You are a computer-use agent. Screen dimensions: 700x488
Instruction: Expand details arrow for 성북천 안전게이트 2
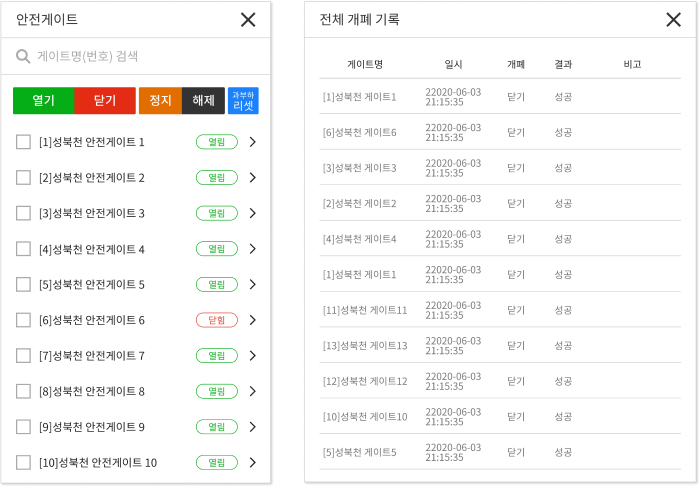(x=252, y=178)
